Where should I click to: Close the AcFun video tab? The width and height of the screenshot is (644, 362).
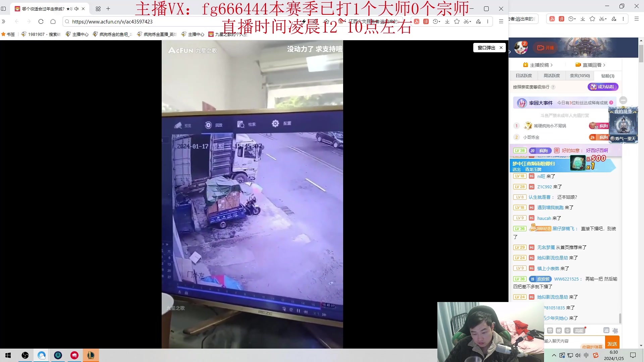(83, 9)
